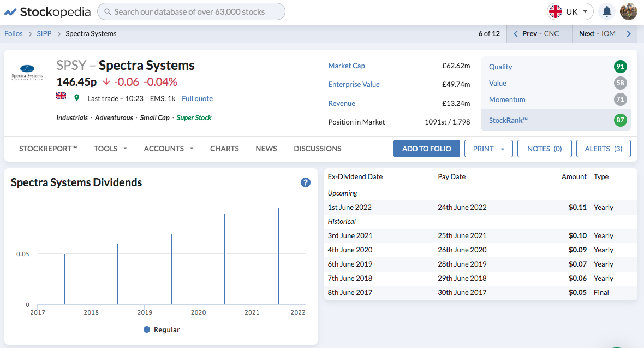644x348 pixels.
Task: Open the dividends help question mark
Action: point(305,182)
